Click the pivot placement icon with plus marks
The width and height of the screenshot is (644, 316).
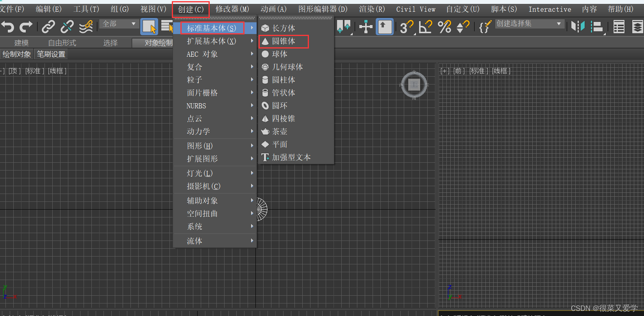(343, 27)
